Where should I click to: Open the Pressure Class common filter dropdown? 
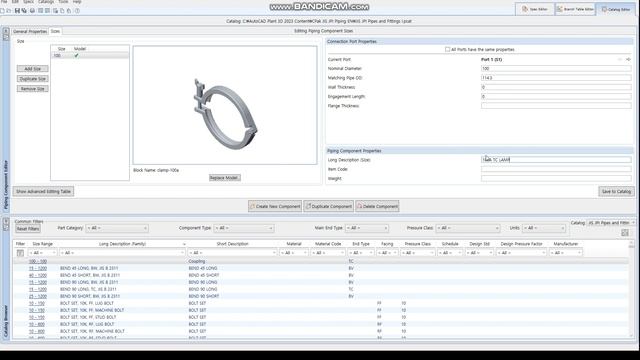point(468,228)
